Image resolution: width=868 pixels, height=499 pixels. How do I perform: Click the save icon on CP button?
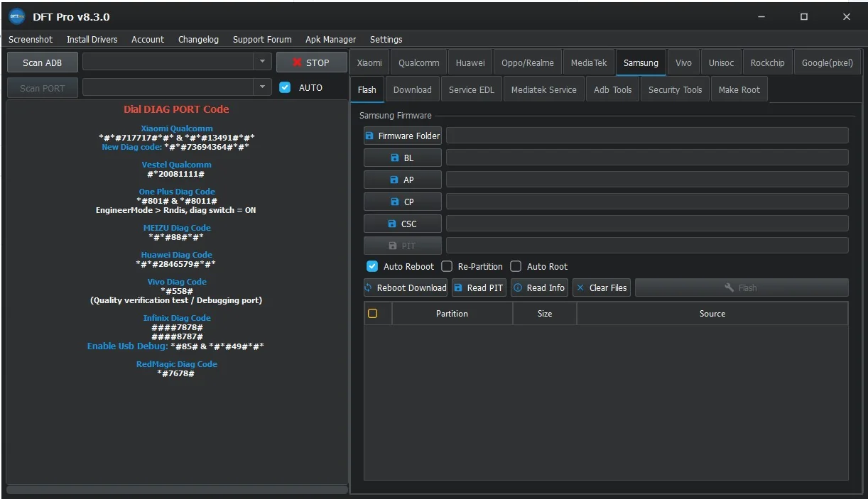[395, 202]
